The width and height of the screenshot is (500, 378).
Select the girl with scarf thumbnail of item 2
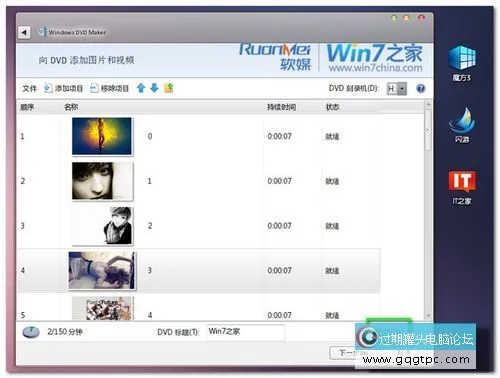tap(102, 226)
